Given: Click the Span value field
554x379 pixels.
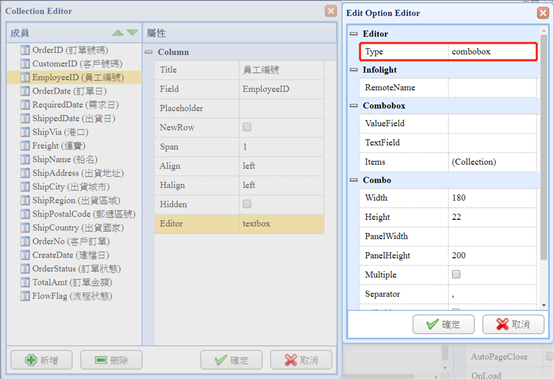Looking at the screenshot, I should 282,147.
